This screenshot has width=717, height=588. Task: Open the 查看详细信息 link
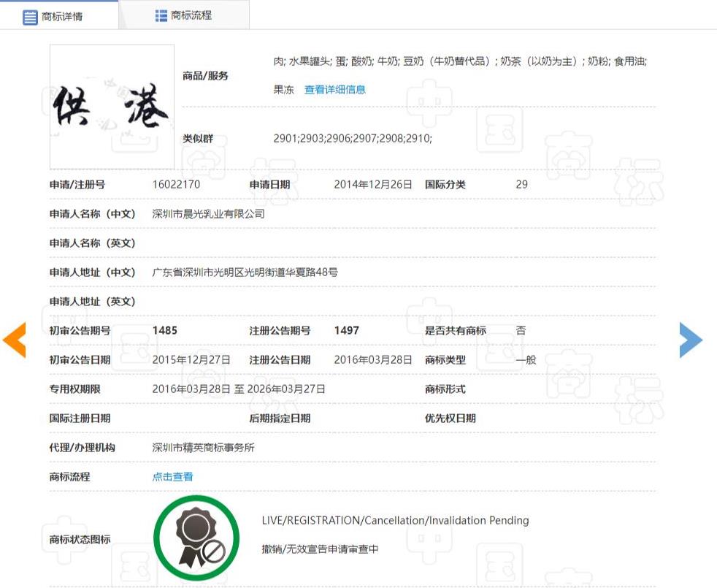point(334,90)
